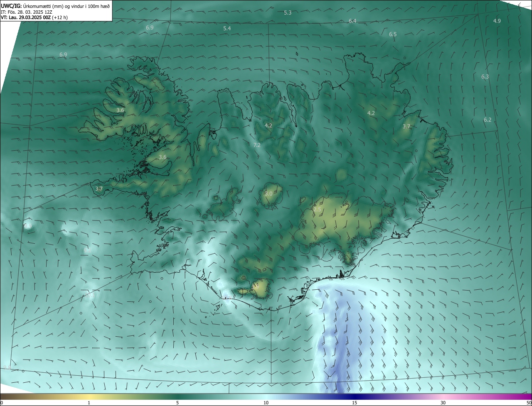The height and width of the screenshot is (406, 532).
Task: Click the colour scale tick label 15
Action: click(355, 403)
